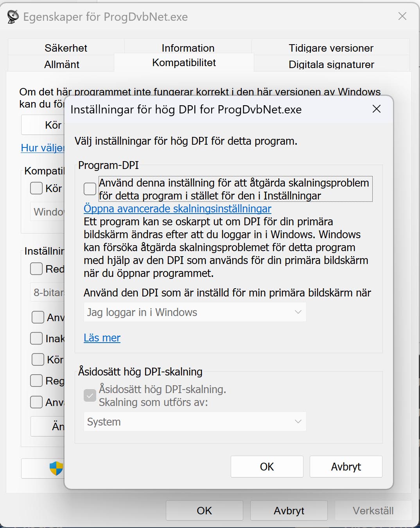Toggle the Åsidosätt hög DPI-skalning checkbox

(x=90, y=396)
